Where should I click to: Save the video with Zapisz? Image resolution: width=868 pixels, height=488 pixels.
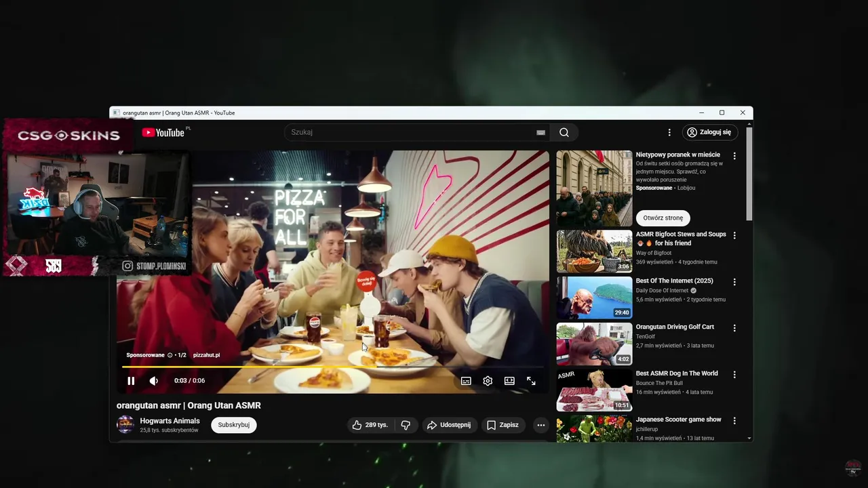pos(502,425)
